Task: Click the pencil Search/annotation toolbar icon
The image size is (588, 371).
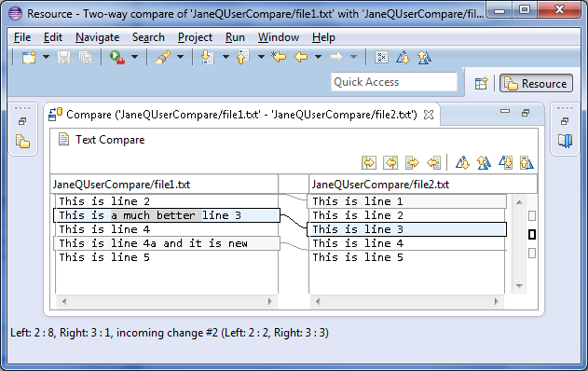Action: (163, 58)
